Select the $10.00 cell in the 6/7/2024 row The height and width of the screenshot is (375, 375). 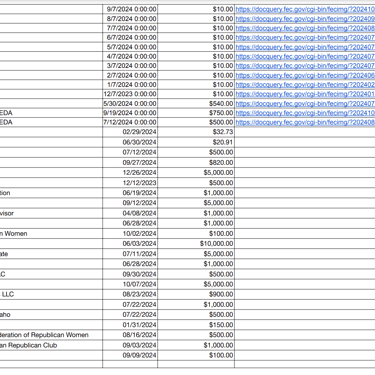pyautogui.click(x=196, y=37)
